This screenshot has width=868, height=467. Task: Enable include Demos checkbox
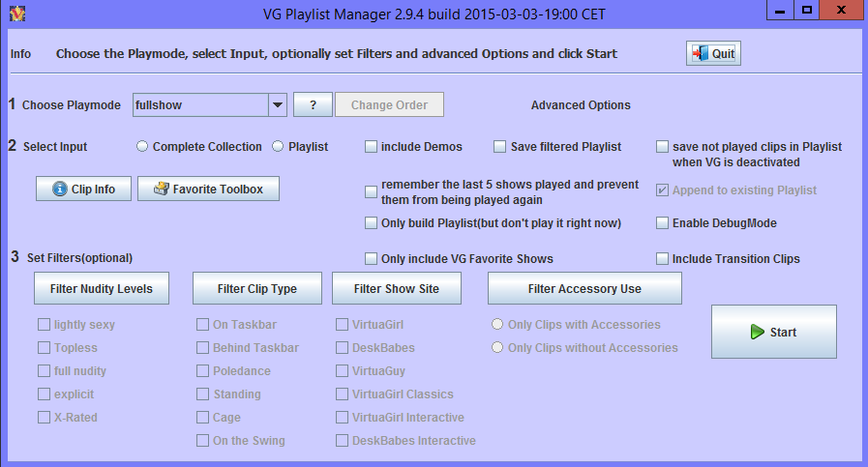pos(371,147)
